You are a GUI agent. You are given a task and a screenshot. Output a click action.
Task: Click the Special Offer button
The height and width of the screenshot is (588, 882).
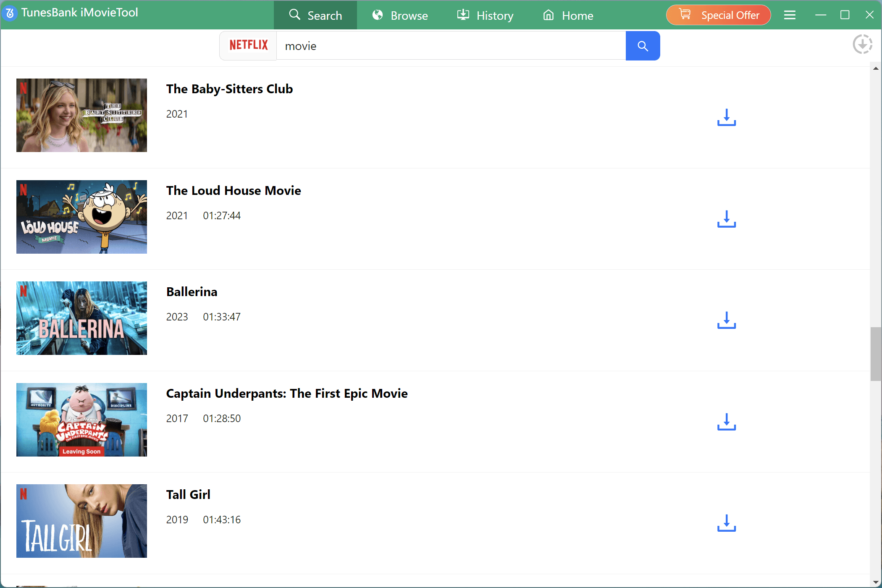[x=718, y=15]
